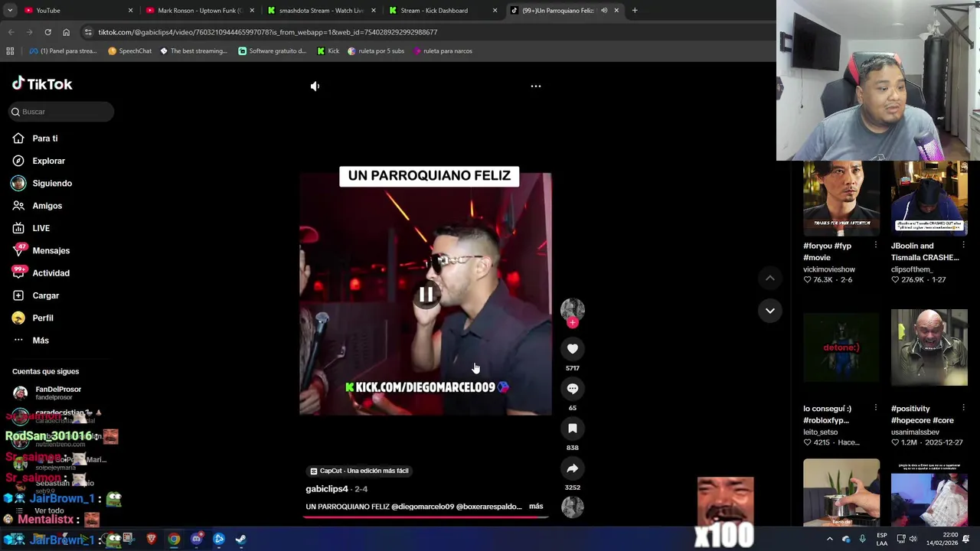Click the video progress bar
The height and width of the screenshot is (551, 980).
click(x=426, y=517)
